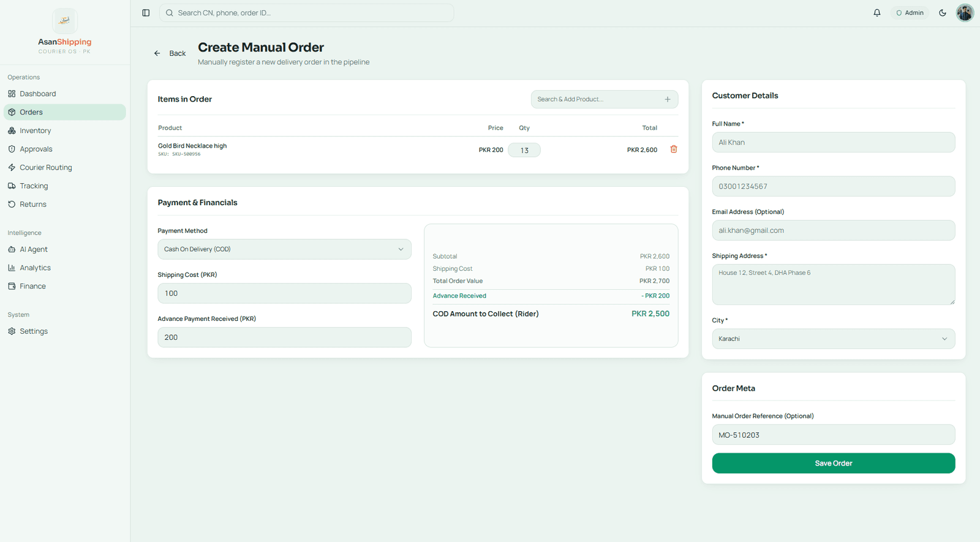Open the notifications bell
This screenshot has height=542, width=980.
877,13
